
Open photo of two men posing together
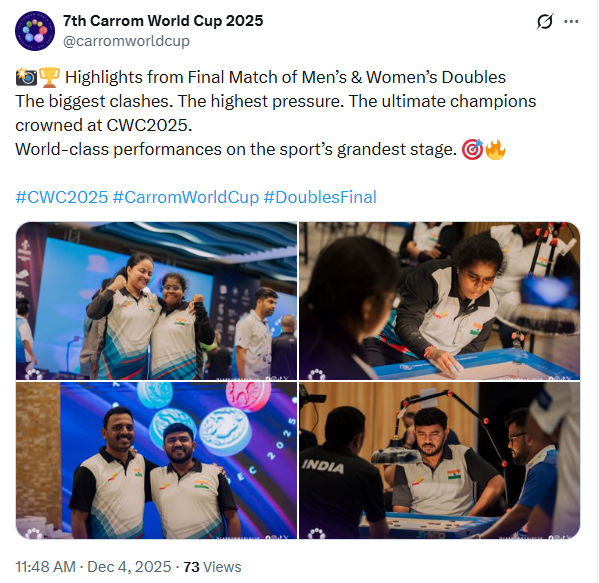tap(156, 460)
